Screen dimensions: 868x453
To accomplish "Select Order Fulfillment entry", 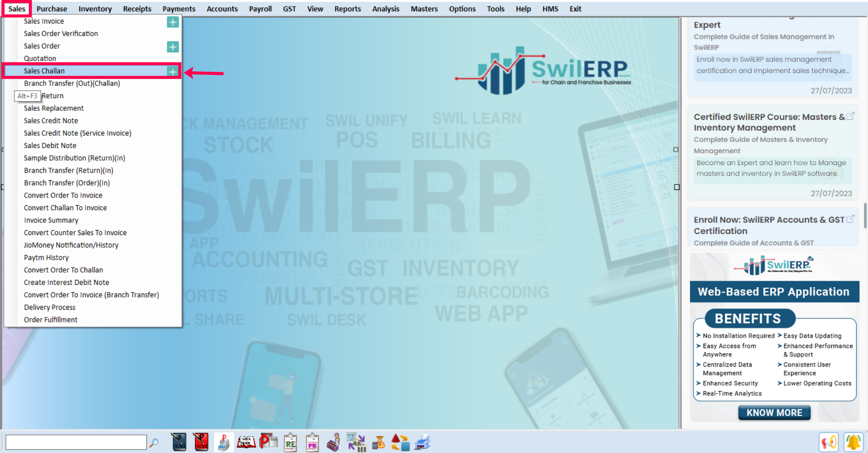I will pos(93,320).
